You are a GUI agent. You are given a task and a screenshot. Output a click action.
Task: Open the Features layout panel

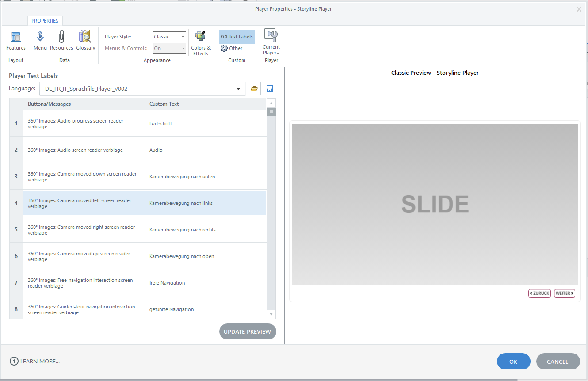point(15,40)
